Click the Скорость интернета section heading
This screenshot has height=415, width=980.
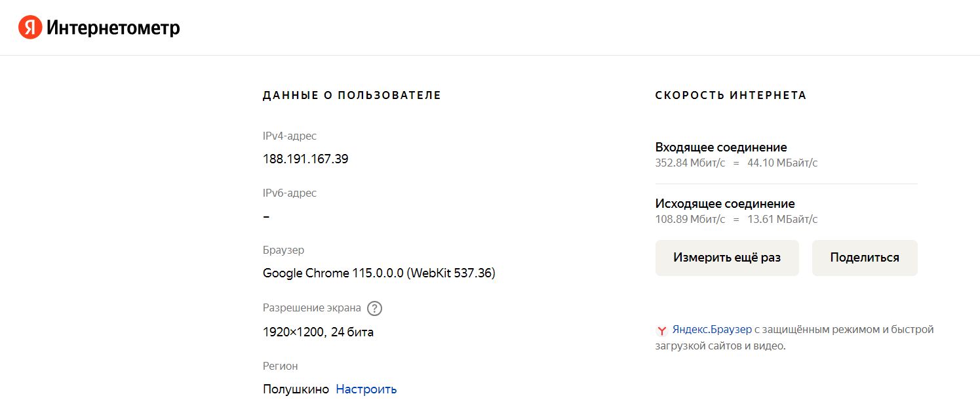[731, 96]
